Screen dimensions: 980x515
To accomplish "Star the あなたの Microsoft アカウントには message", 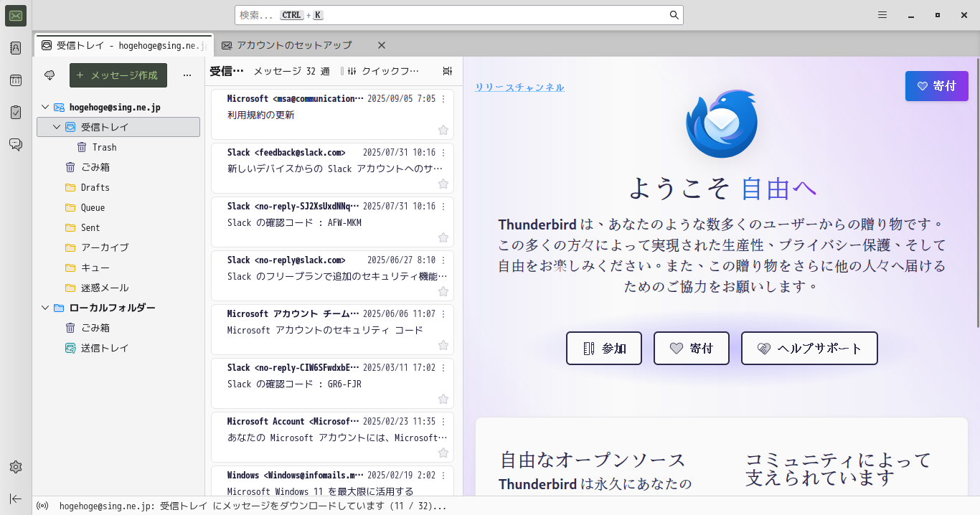I will [443, 453].
